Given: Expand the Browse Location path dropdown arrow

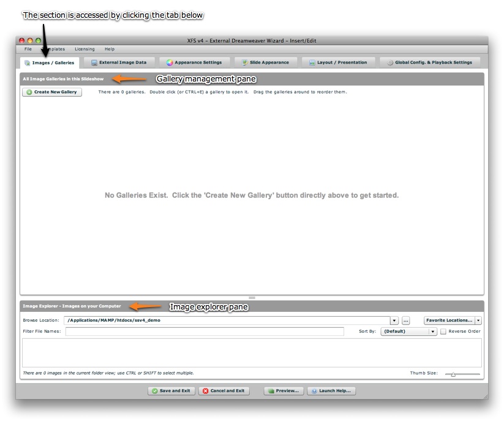Looking at the screenshot, I should coord(394,320).
